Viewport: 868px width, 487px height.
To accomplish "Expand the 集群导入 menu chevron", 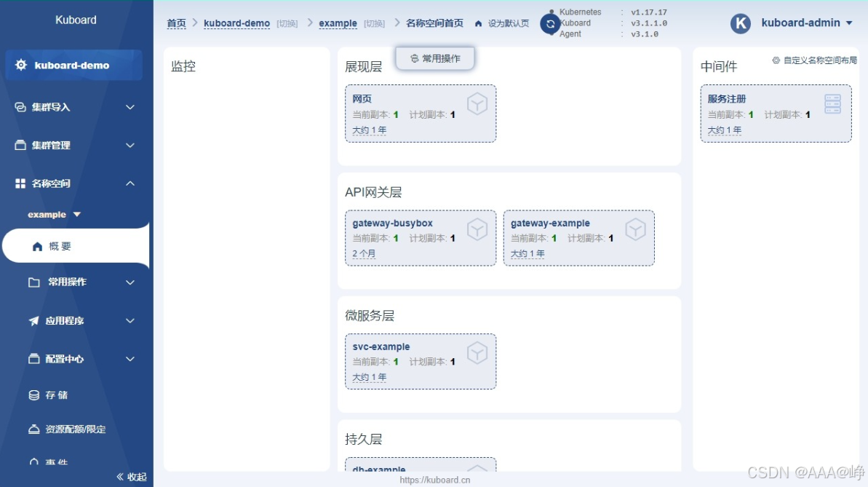I will pos(130,107).
